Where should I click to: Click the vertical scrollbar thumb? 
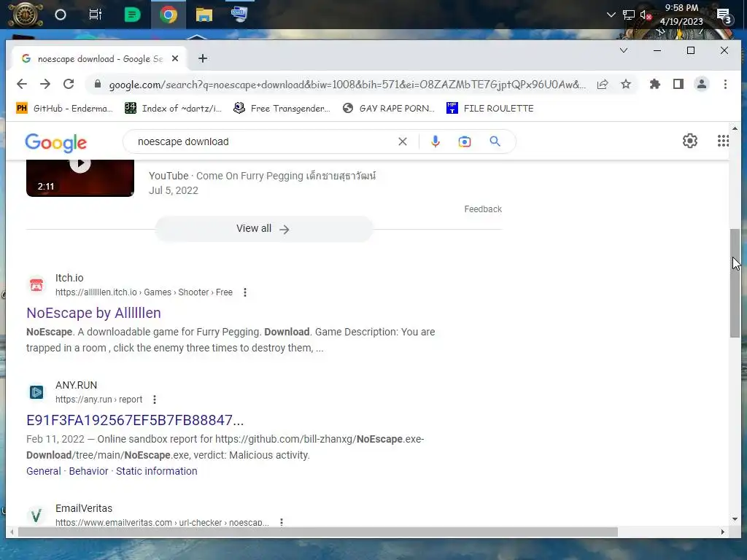click(x=735, y=284)
